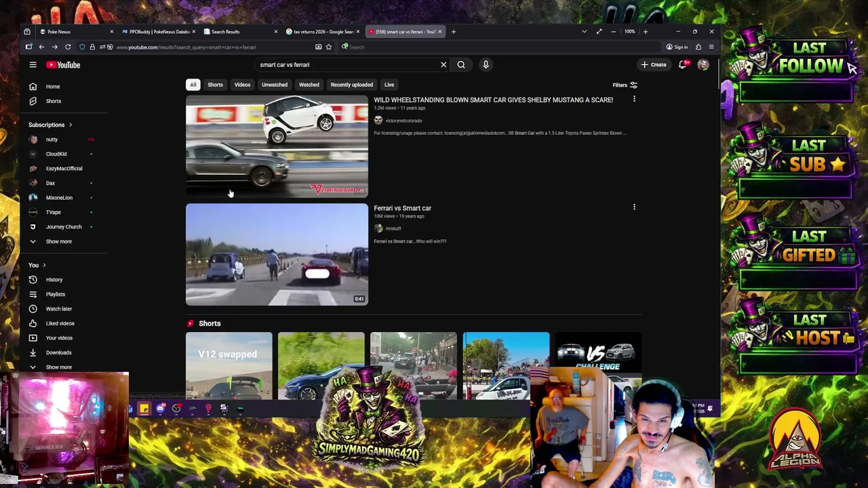Open the browser tab list dropdown arrow
The width and height of the screenshot is (868, 488).
(585, 32)
